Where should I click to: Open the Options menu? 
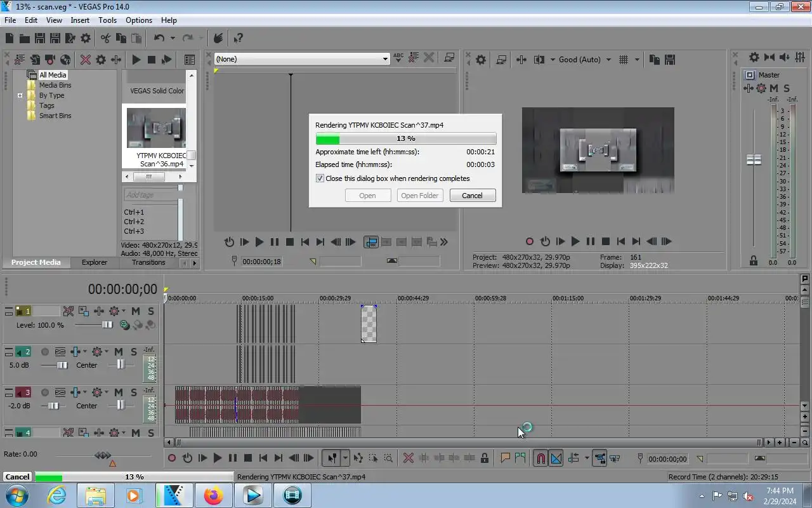pyautogui.click(x=138, y=20)
